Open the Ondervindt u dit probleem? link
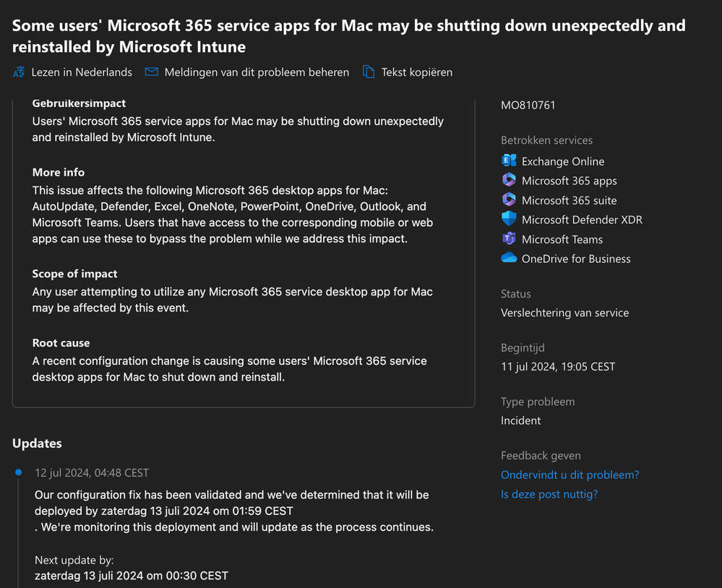The height and width of the screenshot is (588, 722). 570,475
